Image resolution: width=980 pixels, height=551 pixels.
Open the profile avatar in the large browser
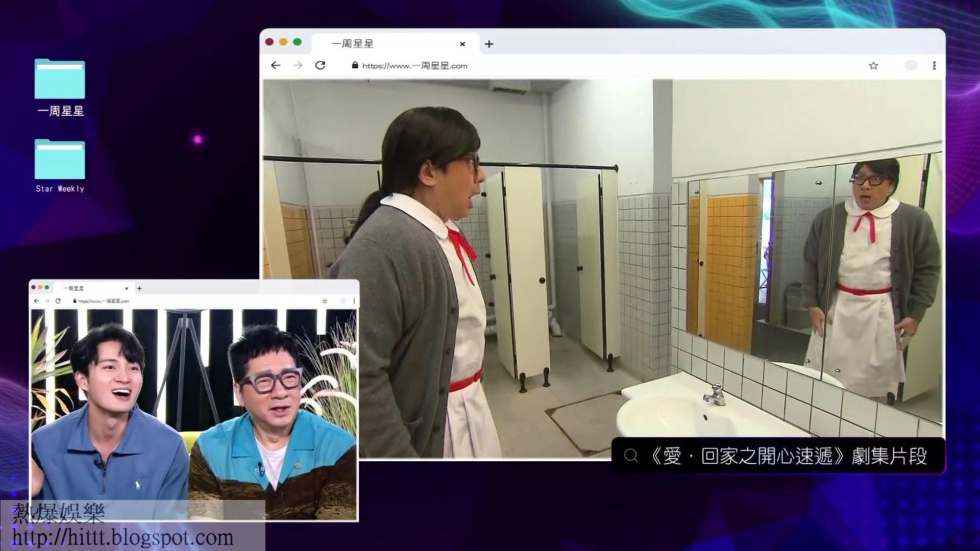pos(911,65)
